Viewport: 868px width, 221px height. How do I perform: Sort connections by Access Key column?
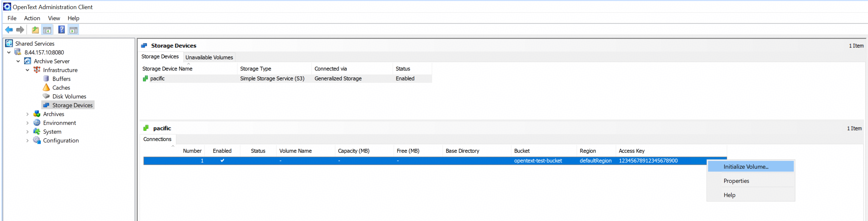[671, 151]
